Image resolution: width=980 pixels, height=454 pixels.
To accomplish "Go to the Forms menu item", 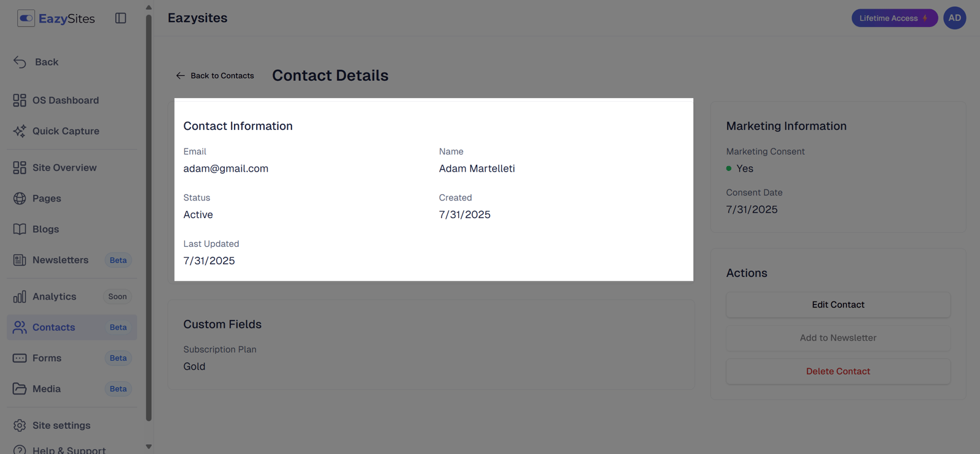I will click(x=47, y=358).
